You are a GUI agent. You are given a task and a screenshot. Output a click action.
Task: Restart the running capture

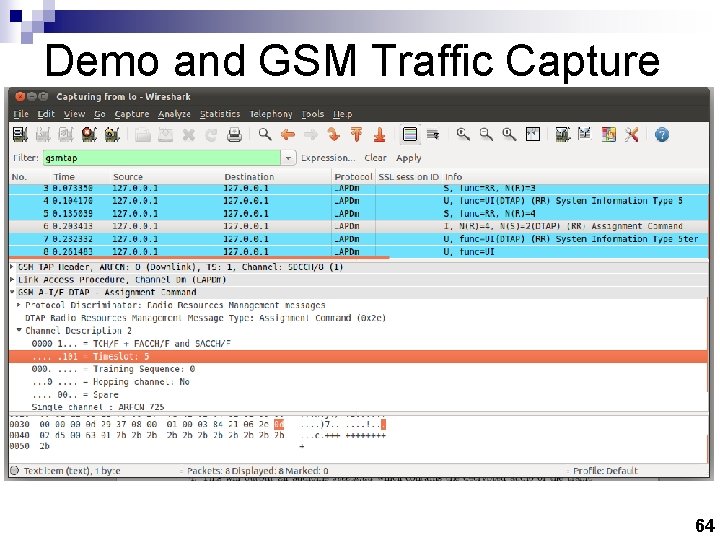(112, 135)
